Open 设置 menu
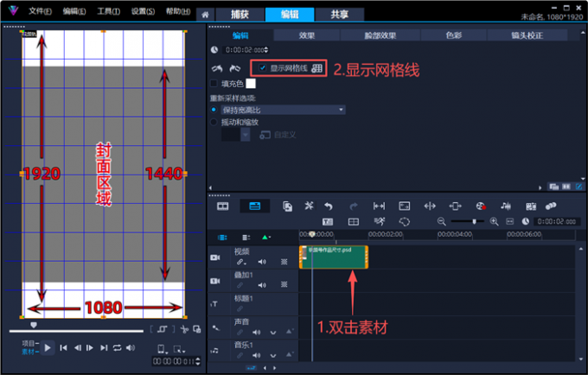588x375 pixels. tap(143, 11)
